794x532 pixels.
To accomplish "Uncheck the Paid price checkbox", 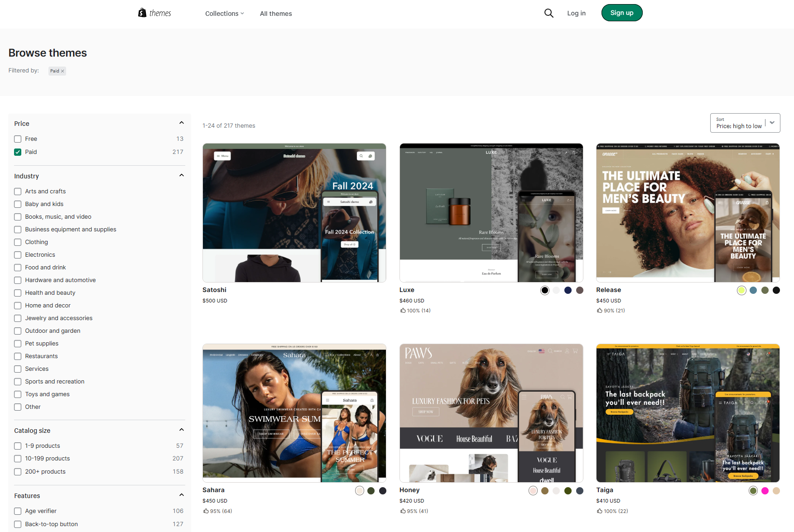I will click(18, 152).
